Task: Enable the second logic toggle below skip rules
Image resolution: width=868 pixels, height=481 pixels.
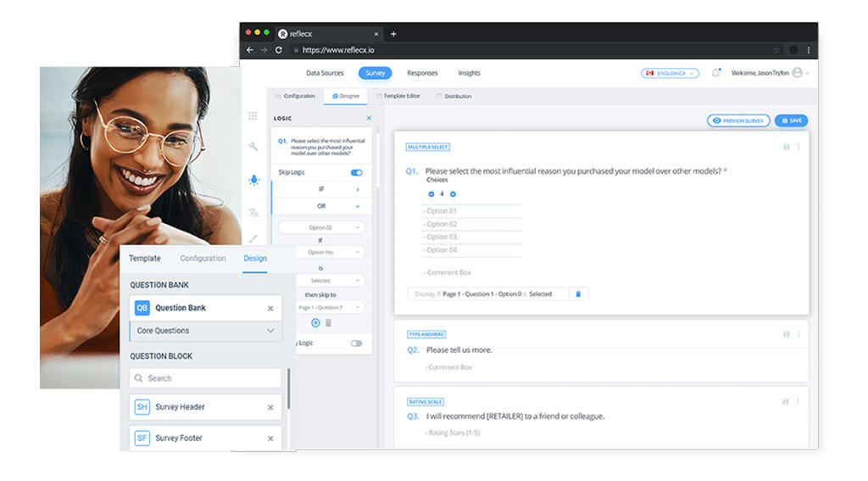Action: (x=356, y=343)
